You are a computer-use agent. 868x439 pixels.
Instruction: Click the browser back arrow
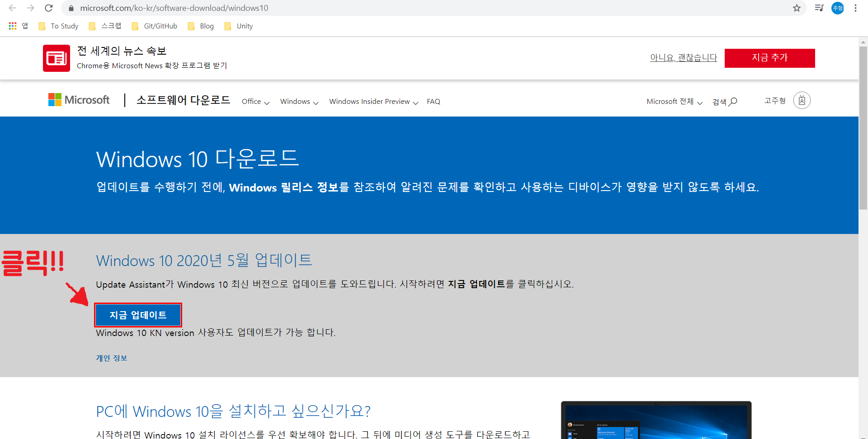(x=12, y=8)
